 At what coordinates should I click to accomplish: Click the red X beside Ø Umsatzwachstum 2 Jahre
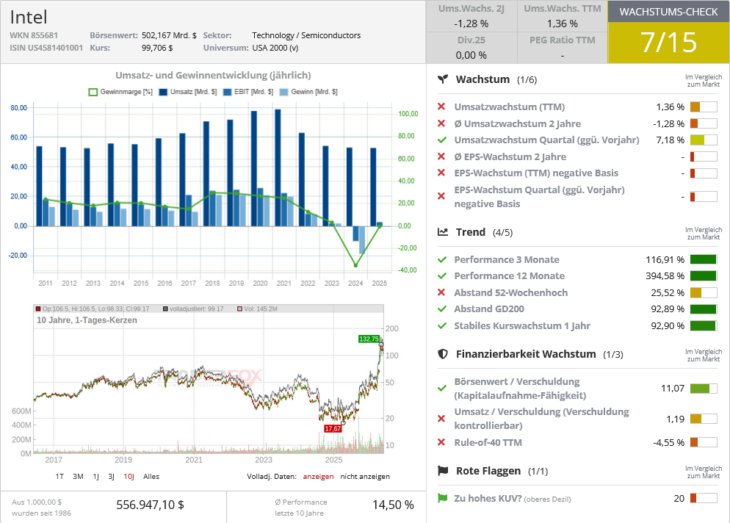click(441, 123)
